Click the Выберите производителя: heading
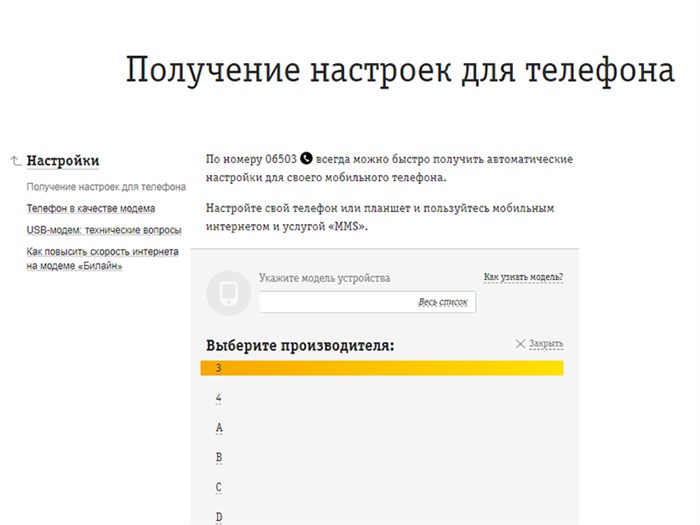 pos(300,346)
